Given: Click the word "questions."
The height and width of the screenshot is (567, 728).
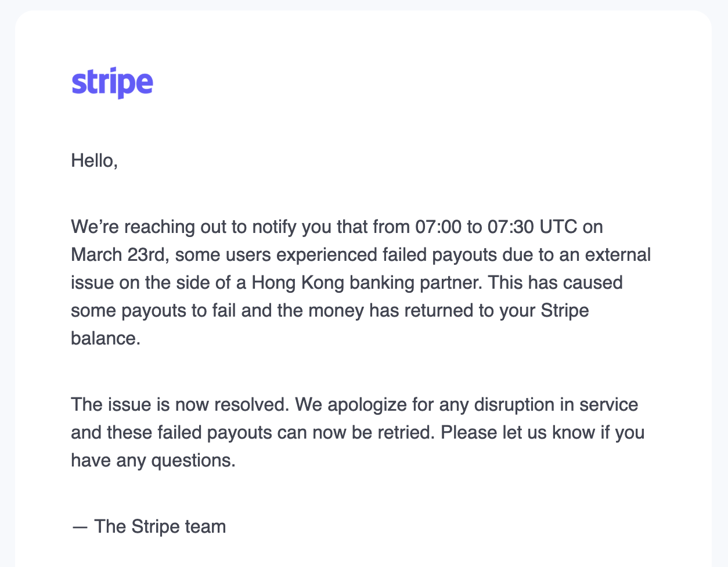Looking at the screenshot, I should click(x=193, y=460).
